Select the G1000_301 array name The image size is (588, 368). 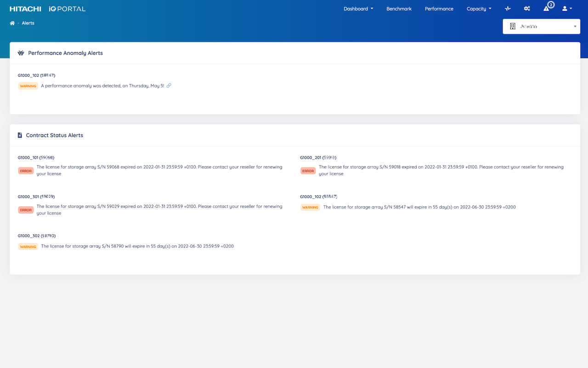[x=28, y=196]
